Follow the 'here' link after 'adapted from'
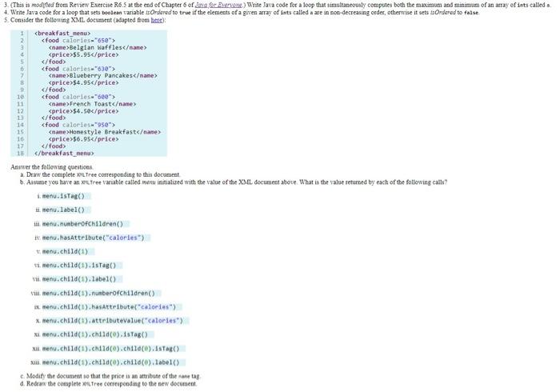Viewport: 560px width, 392px height. coord(157,20)
